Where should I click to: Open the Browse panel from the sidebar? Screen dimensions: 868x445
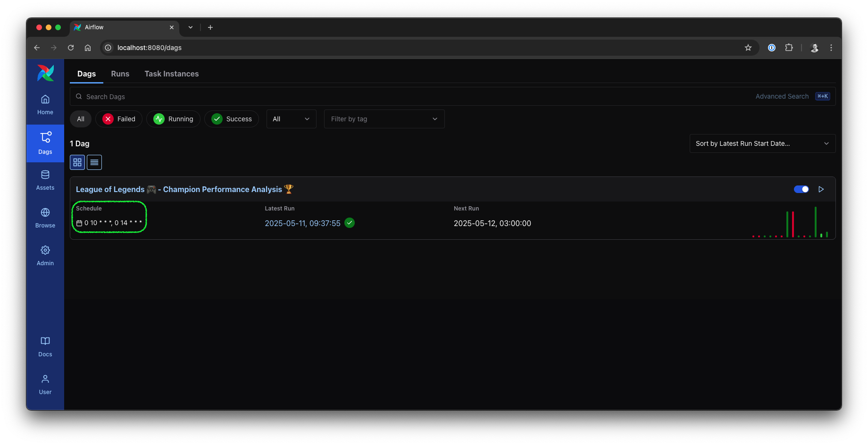45,218
